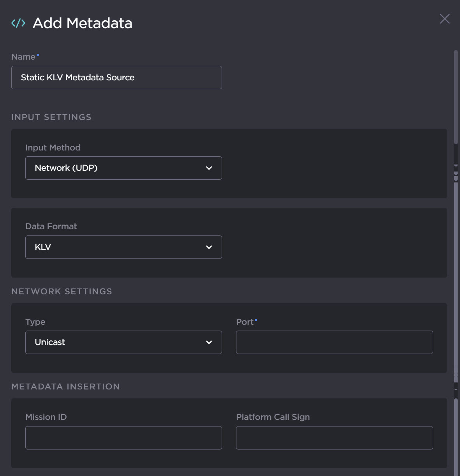Click the chevron on the Data Format selector
Screen dimensions: 460x476
click(209, 247)
